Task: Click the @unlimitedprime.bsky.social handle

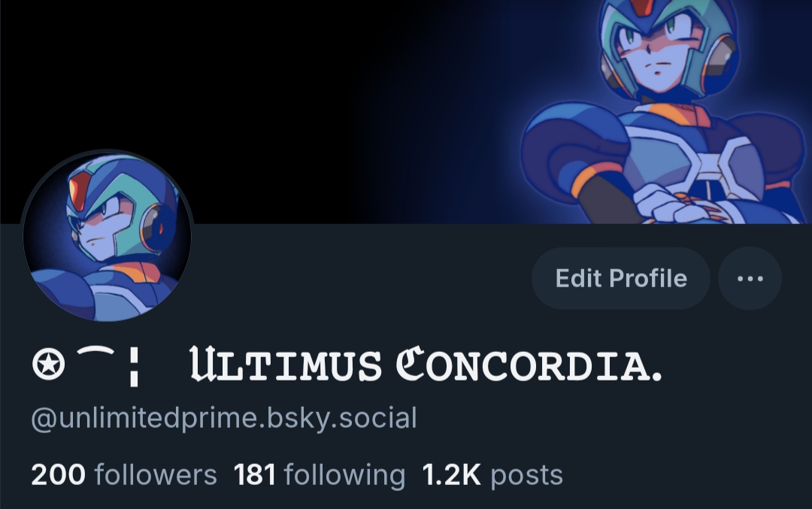Action: click(224, 418)
